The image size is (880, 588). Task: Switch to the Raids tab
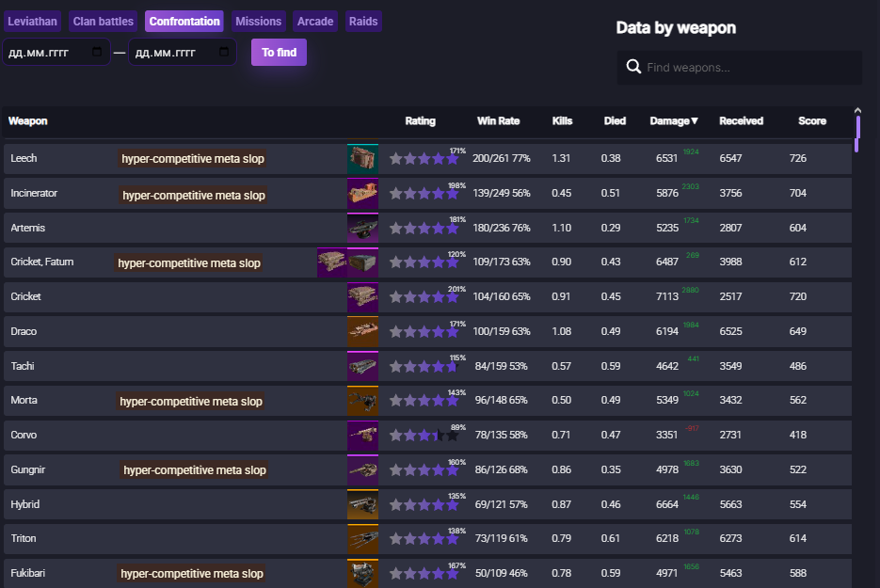(x=363, y=22)
